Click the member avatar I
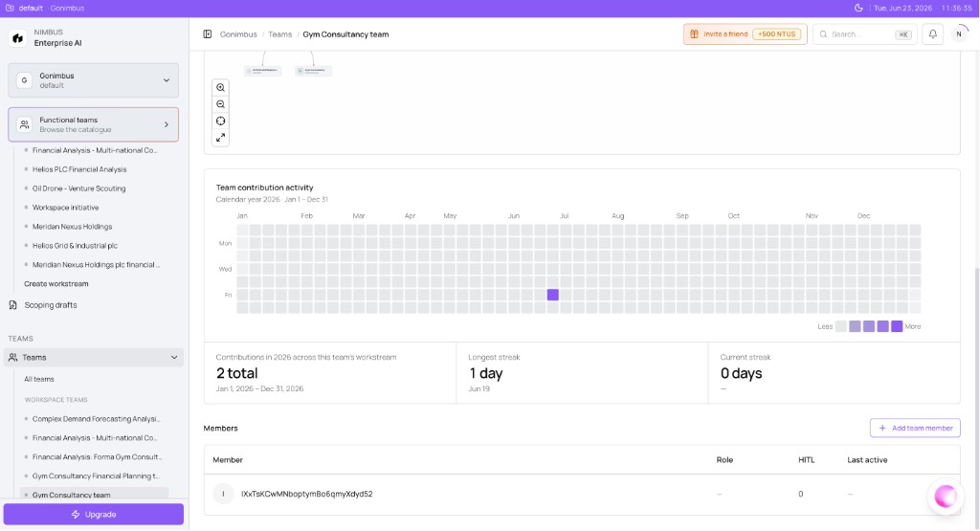Viewport: 980px width, 531px height. pos(223,494)
